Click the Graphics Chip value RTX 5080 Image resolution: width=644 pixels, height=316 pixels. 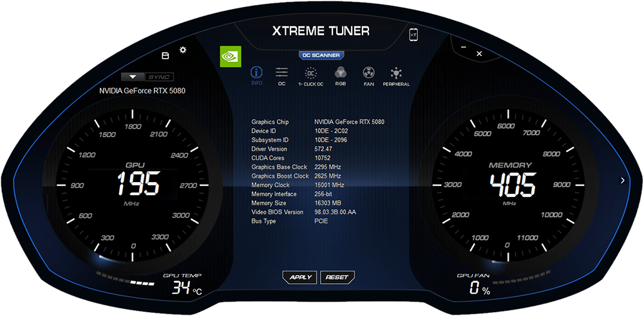[x=350, y=122]
